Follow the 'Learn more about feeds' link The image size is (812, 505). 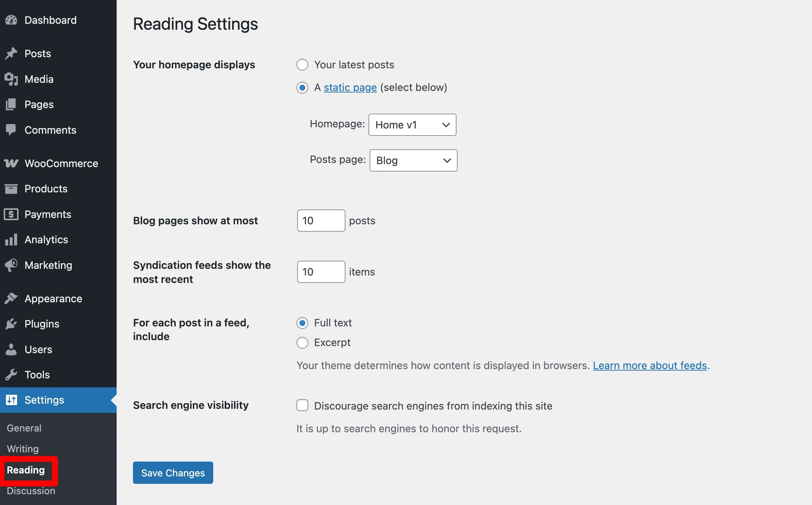tap(650, 365)
